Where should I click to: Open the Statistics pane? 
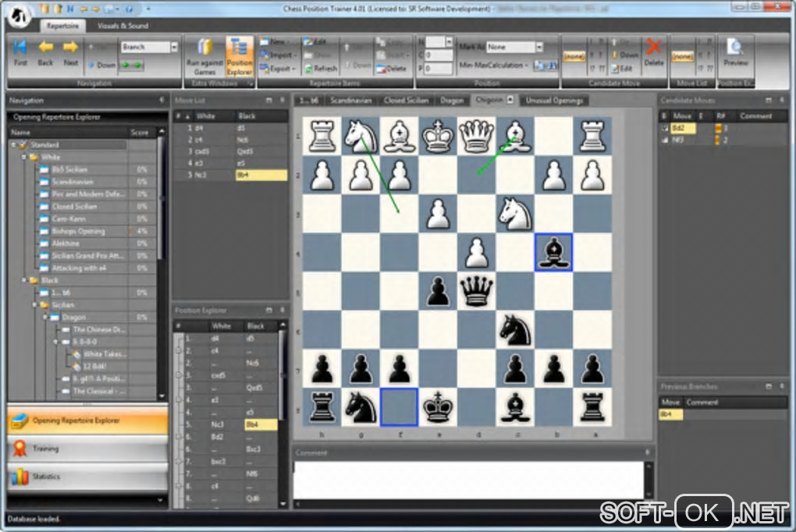pyautogui.click(x=87, y=476)
